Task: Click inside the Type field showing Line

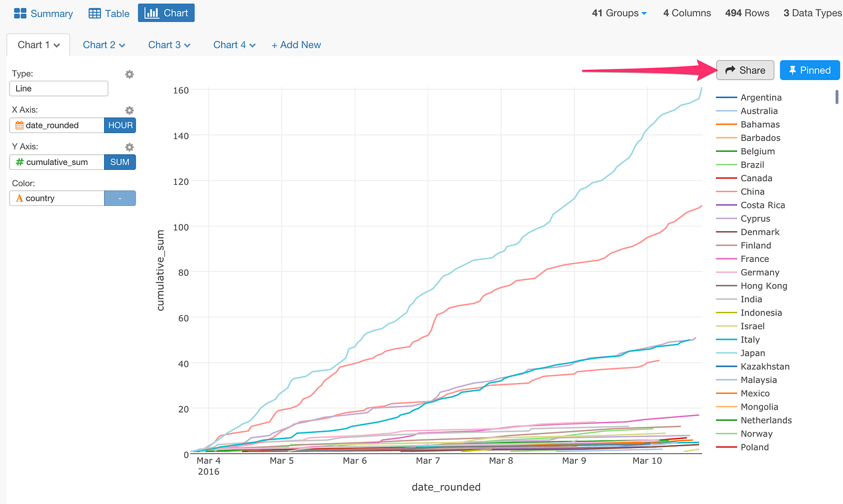Action: point(58,89)
